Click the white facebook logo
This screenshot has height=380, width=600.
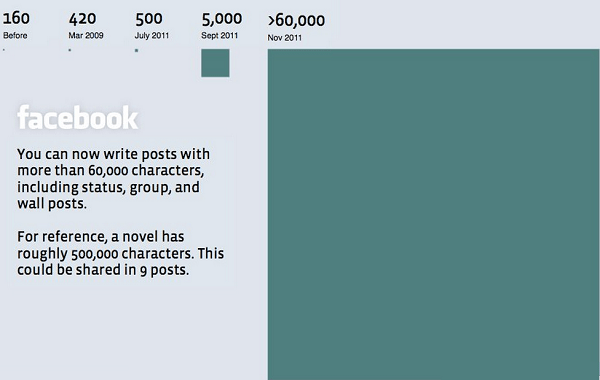click(78, 117)
